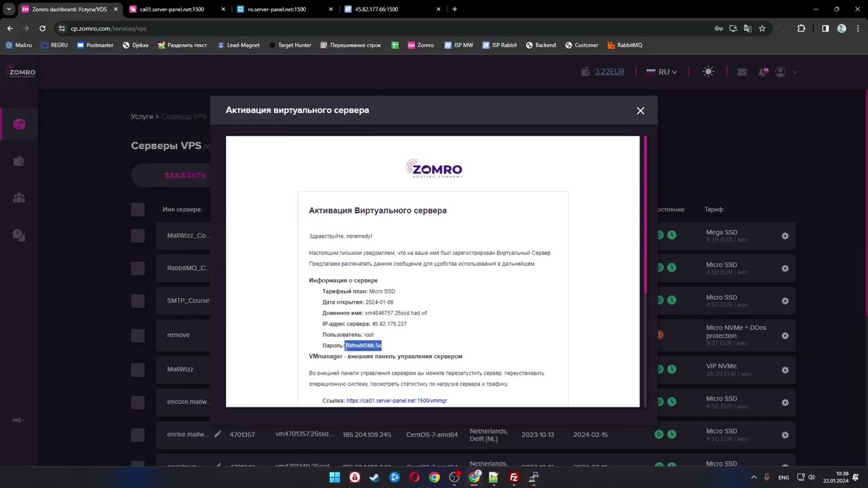Open a new browser tab
Image resolution: width=868 pixels, height=488 pixels.
pyautogui.click(x=454, y=9)
